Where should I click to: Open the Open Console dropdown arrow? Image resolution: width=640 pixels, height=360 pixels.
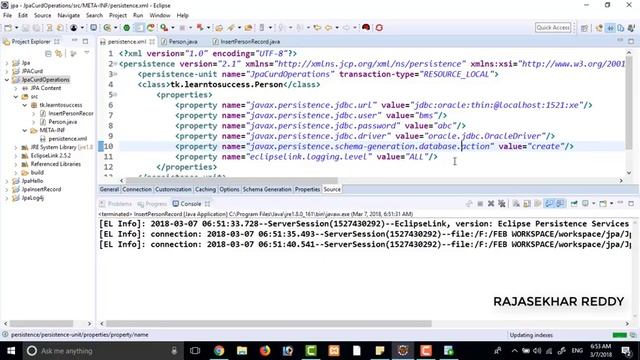pos(611,203)
